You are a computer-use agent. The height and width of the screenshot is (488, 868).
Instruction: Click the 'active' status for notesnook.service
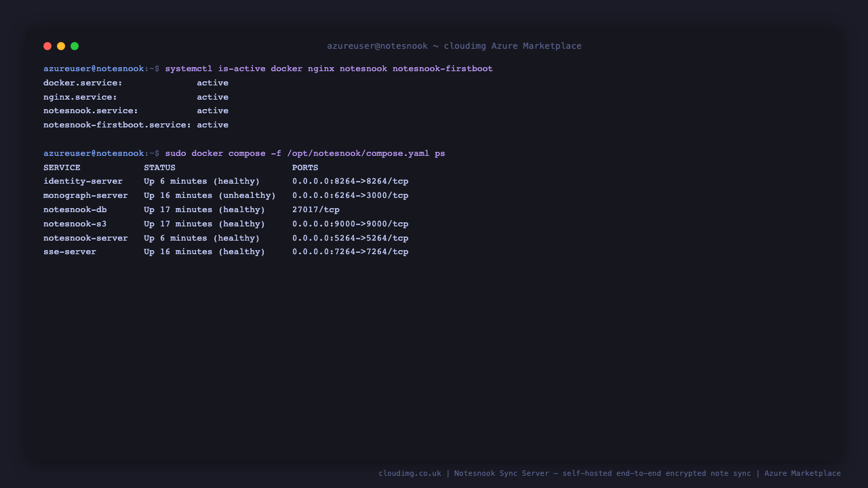pyautogui.click(x=213, y=111)
